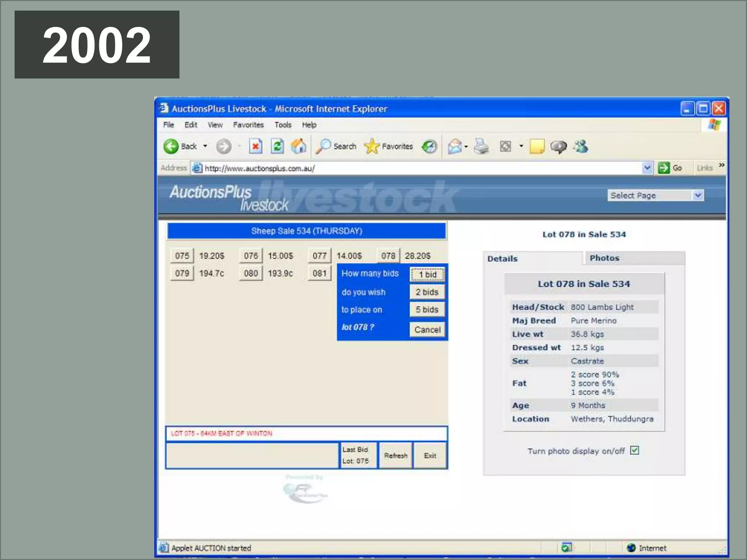Screen dimensions: 747x560
Task: Toggle the photo display checkbox
Action: tap(635, 451)
